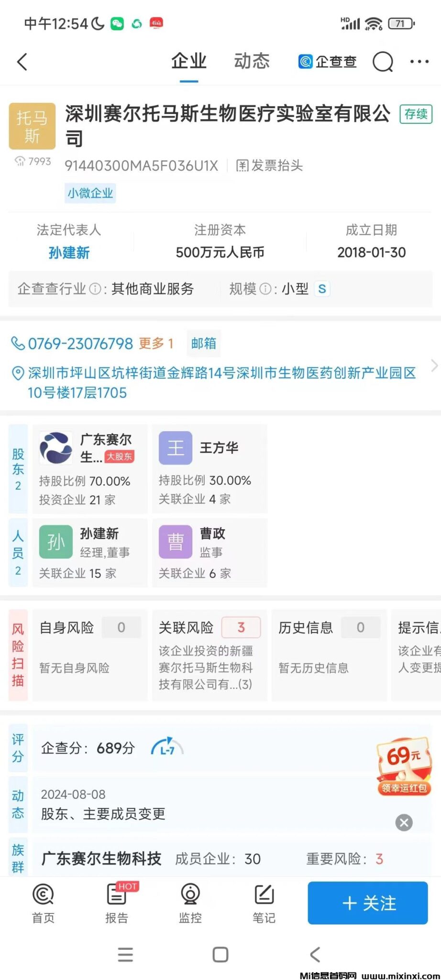This screenshot has width=441, height=980.
Task: Open the 笔记 notes icon
Action: pos(264,903)
